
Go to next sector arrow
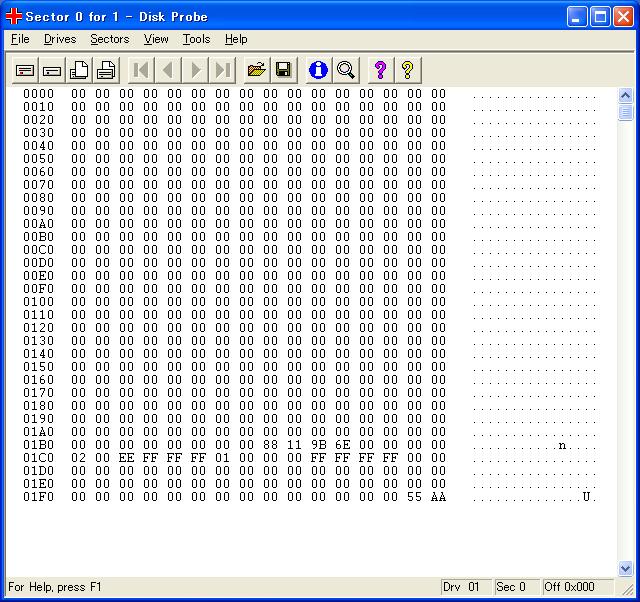(195, 70)
